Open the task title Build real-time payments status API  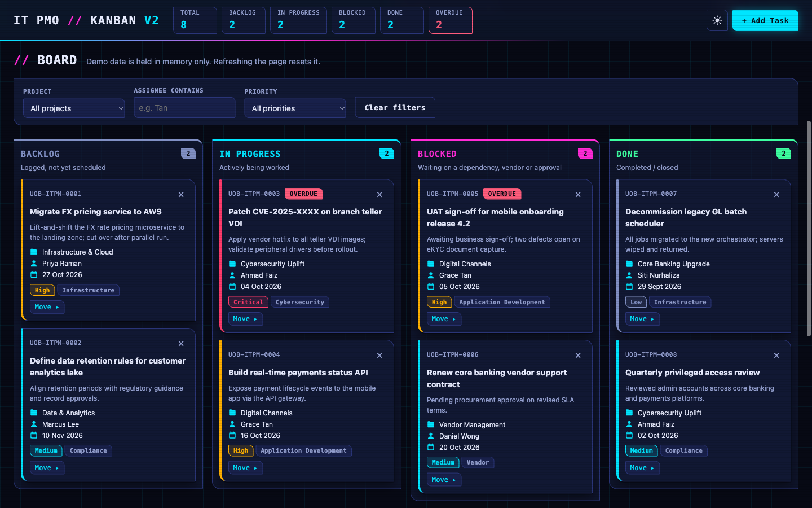click(298, 373)
